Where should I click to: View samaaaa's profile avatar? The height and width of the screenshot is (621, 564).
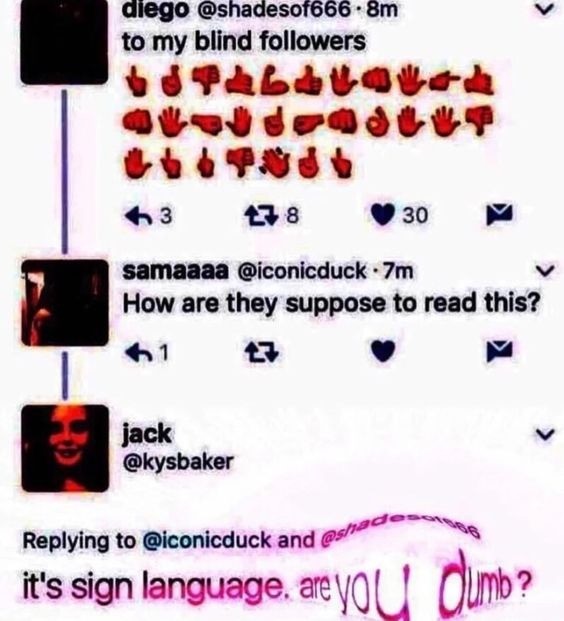(65, 303)
